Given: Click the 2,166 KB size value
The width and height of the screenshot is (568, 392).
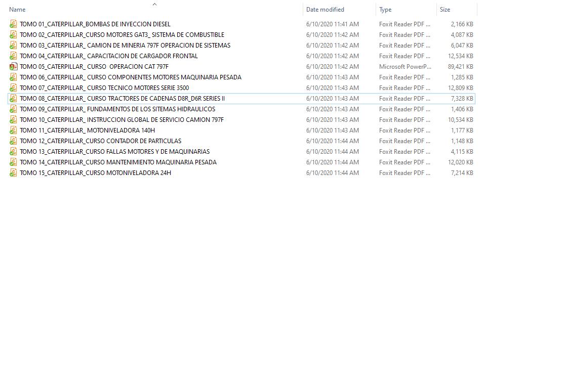Looking at the screenshot, I should [x=462, y=24].
